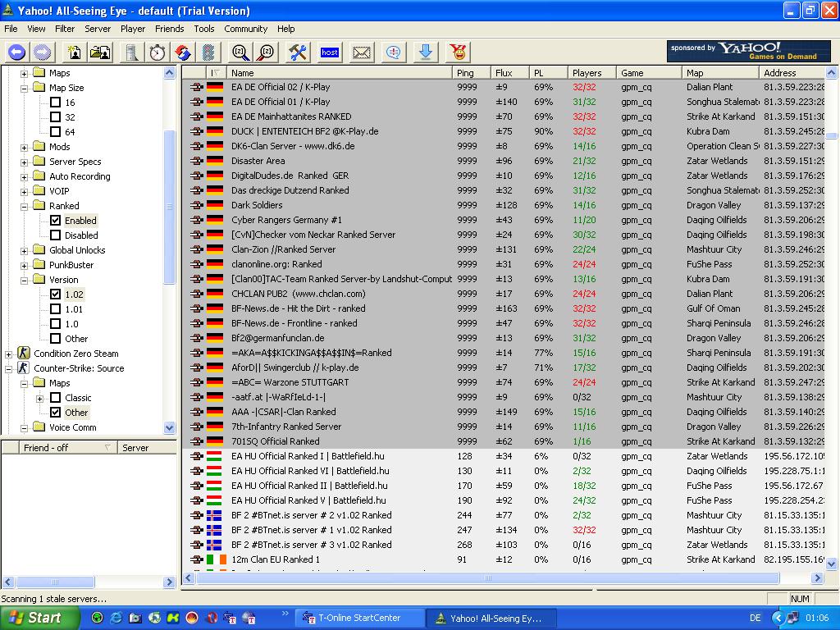Check the Ranked Disabled checkbox
The width and height of the screenshot is (840, 630).
55,235
